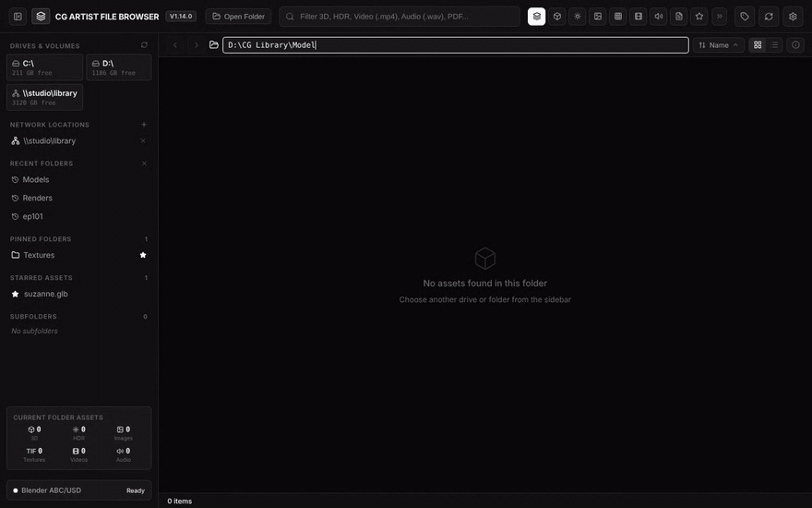Click the Images count in folder assets
812x508 pixels.
[x=124, y=433]
